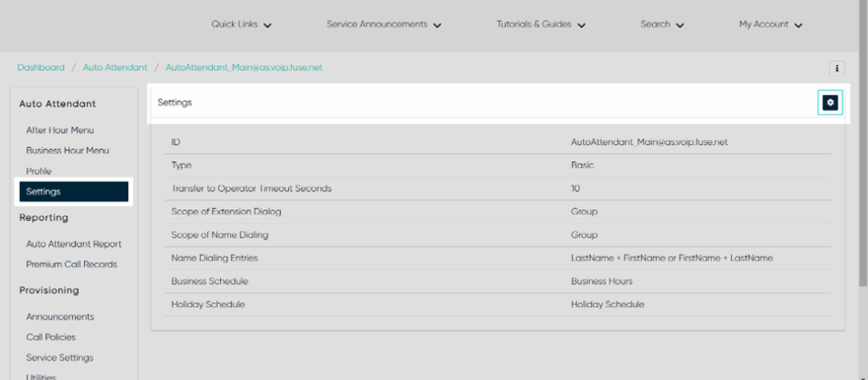Screen dimensions: 868x380
Task: Click Scope of Extension Dialog label
Action: point(227,211)
